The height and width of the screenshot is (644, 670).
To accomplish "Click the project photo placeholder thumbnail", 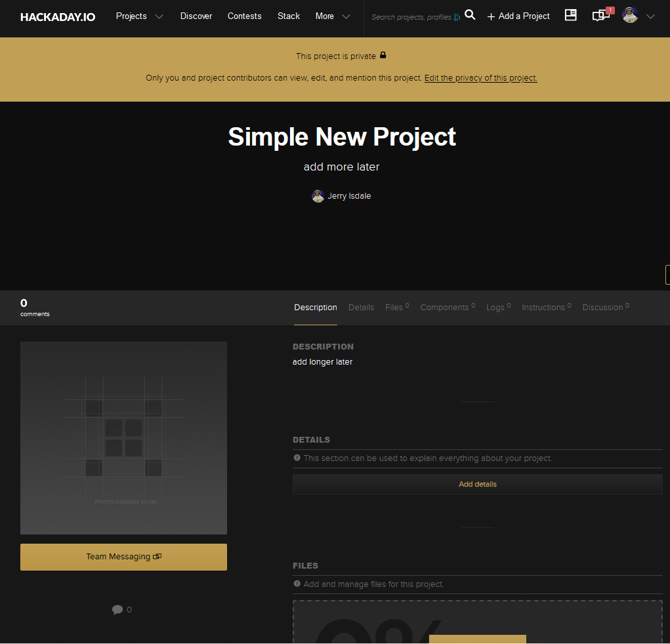I will 123,437.
